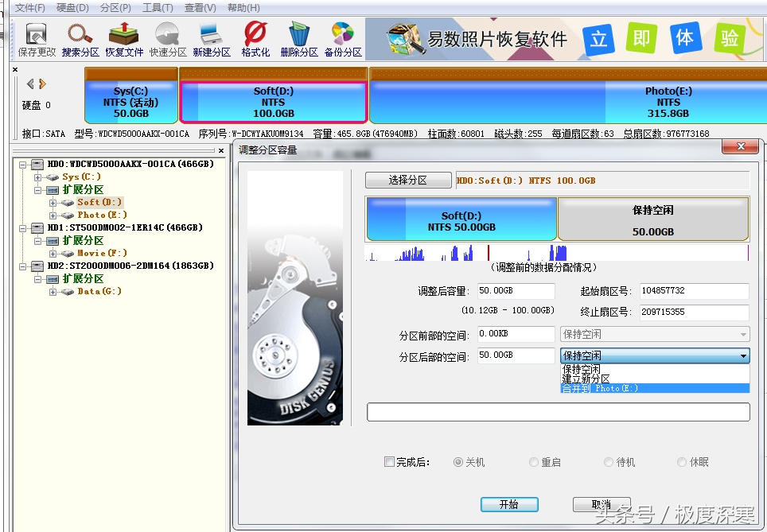Open the Disk (硬盘) menu
The image size is (767, 532).
(x=72, y=8)
